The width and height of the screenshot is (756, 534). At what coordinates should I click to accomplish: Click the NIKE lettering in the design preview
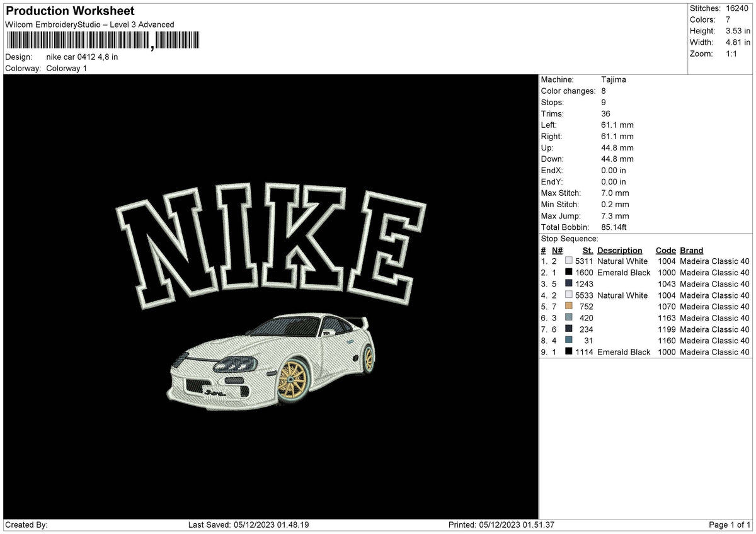pyautogui.click(x=271, y=247)
